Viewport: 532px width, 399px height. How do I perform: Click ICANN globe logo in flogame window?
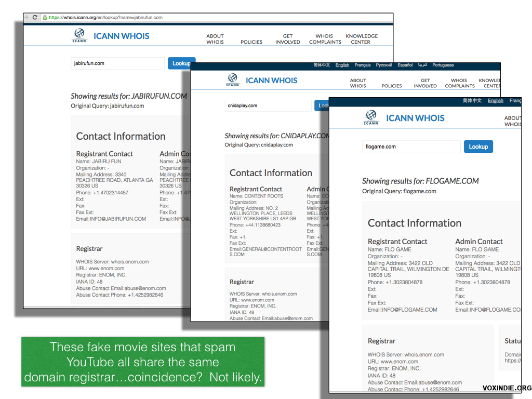tap(371, 117)
